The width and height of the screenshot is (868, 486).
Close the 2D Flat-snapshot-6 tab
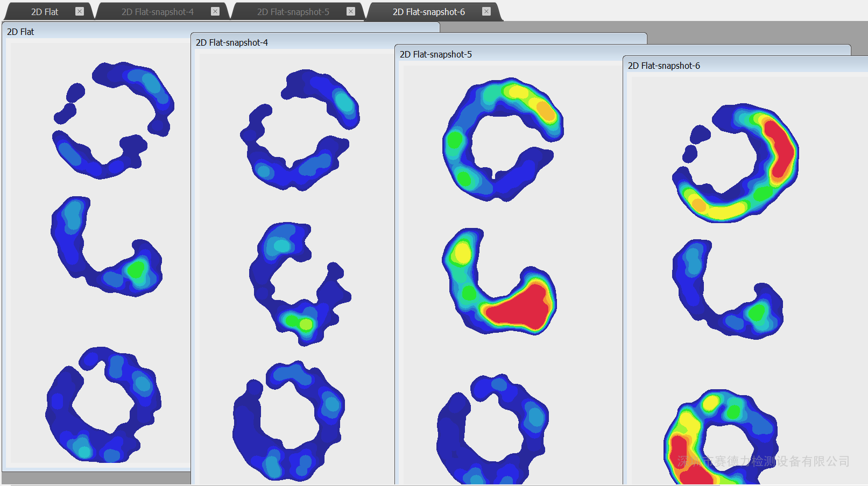click(x=486, y=11)
